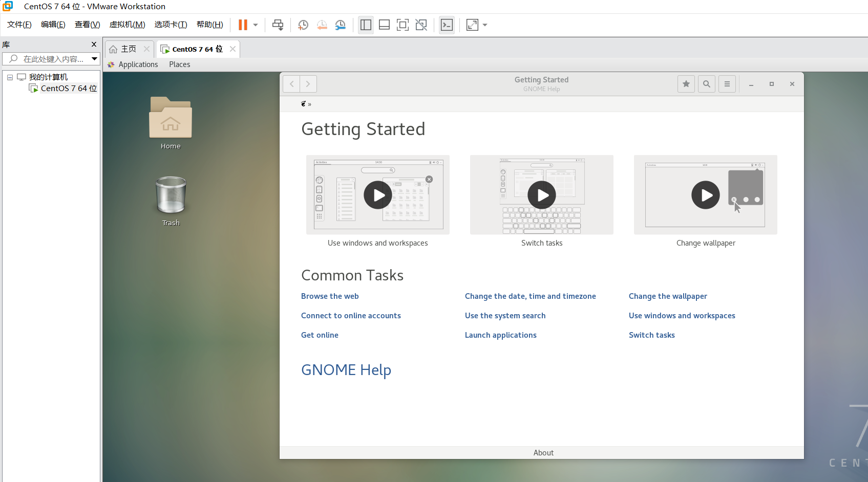Screen dimensions: 868x482
Task: Play the Change wallpaper video
Action: (x=706, y=195)
